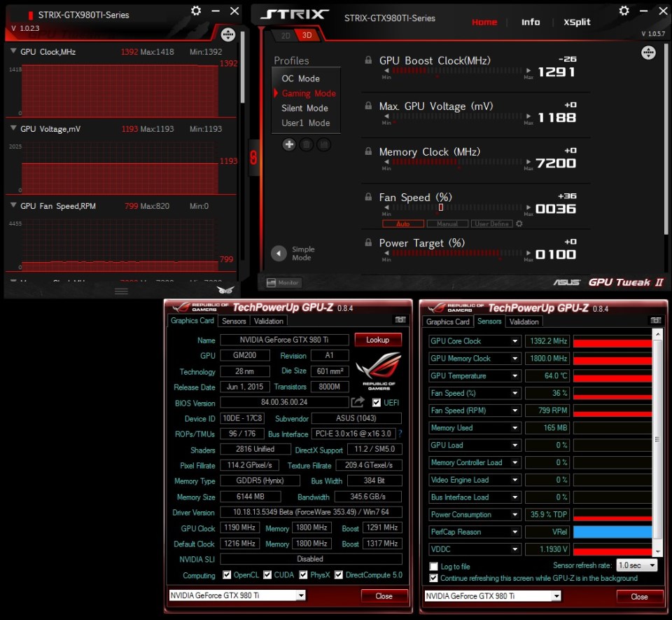Open settings gear in STRIX main window

click(x=624, y=11)
